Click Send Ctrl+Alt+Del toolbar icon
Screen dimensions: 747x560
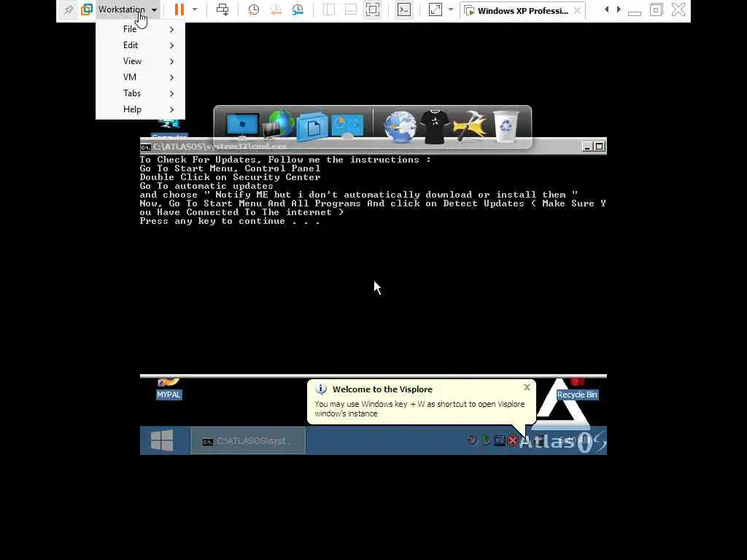[x=222, y=9]
